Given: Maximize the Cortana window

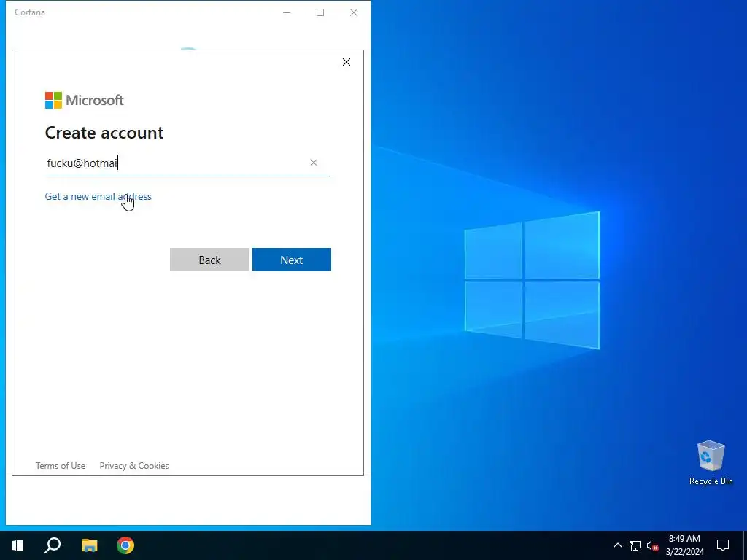Looking at the screenshot, I should 320,12.
